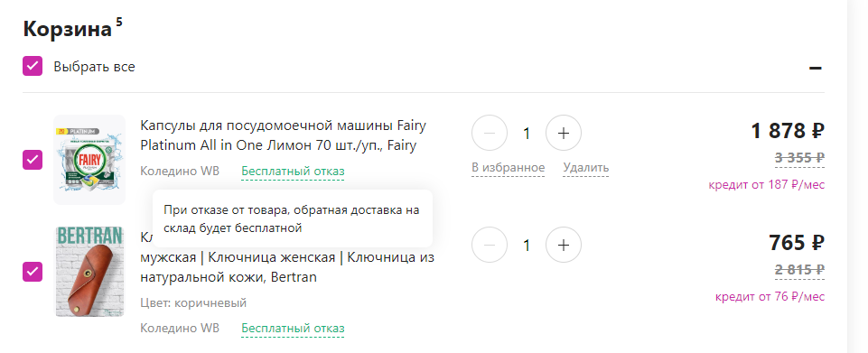Open the Bertran key holder thumbnail
This screenshot has height=353, width=868.
(89, 272)
